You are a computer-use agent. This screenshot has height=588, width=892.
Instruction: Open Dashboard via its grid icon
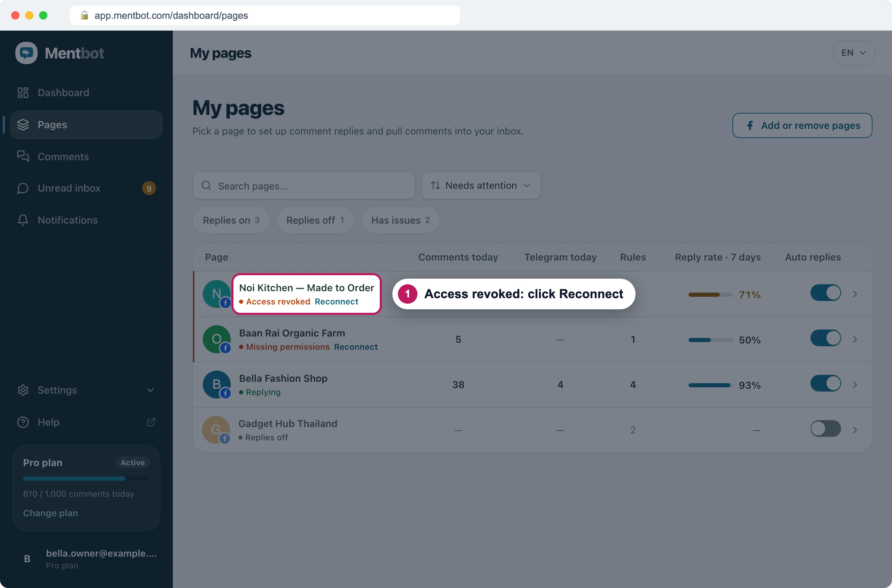[x=23, y=93]
